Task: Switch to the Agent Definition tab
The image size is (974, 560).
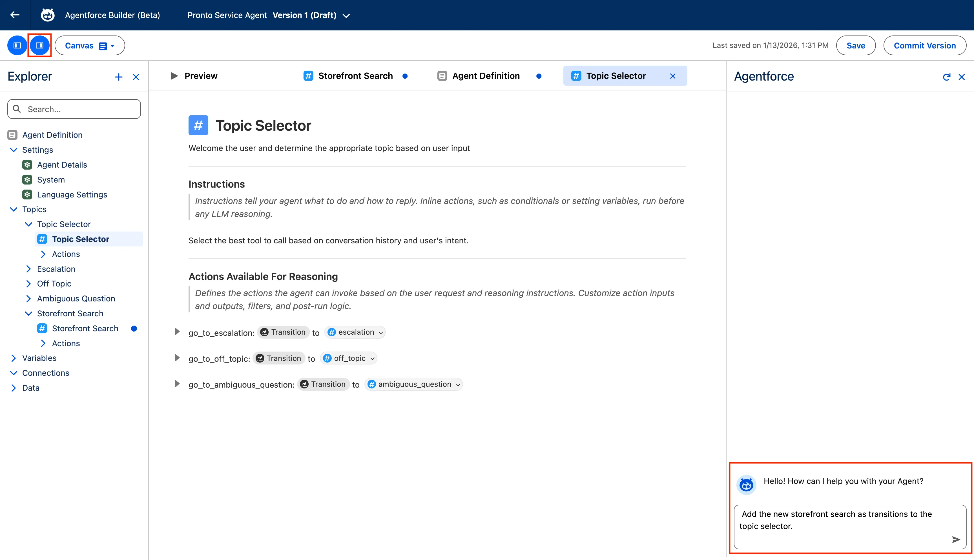Action: (486, 76)
